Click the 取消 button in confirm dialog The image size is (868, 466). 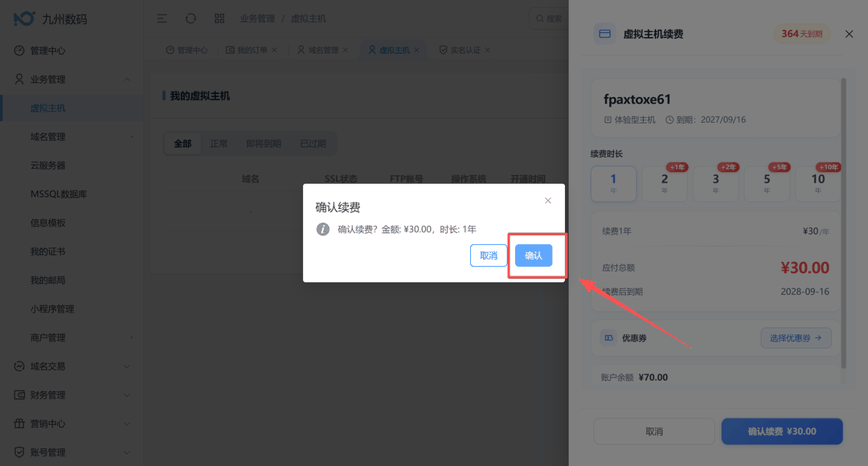pyautogui.click(x=489, y=255)
